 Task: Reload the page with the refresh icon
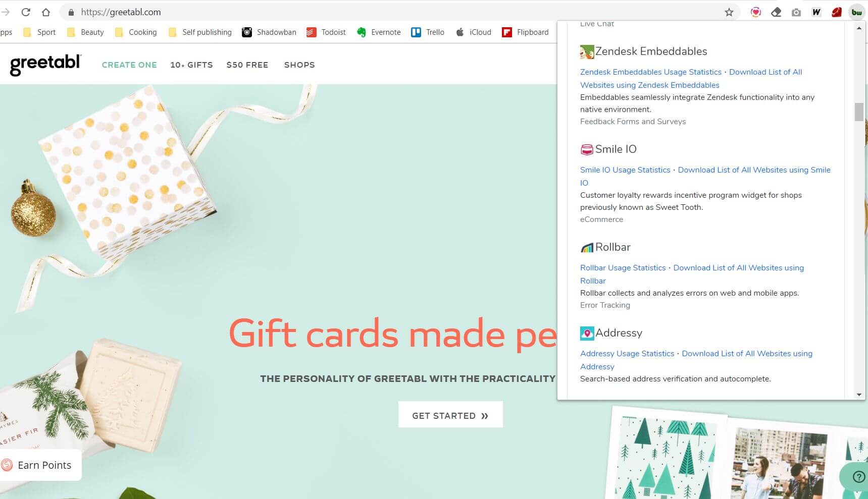point(26,12)
